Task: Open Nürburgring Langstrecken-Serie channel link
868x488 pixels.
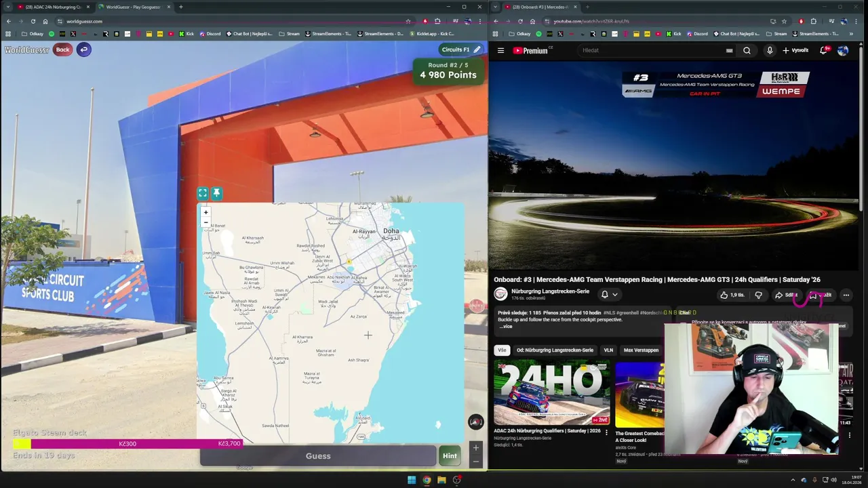Action: (x=550, y=291)
